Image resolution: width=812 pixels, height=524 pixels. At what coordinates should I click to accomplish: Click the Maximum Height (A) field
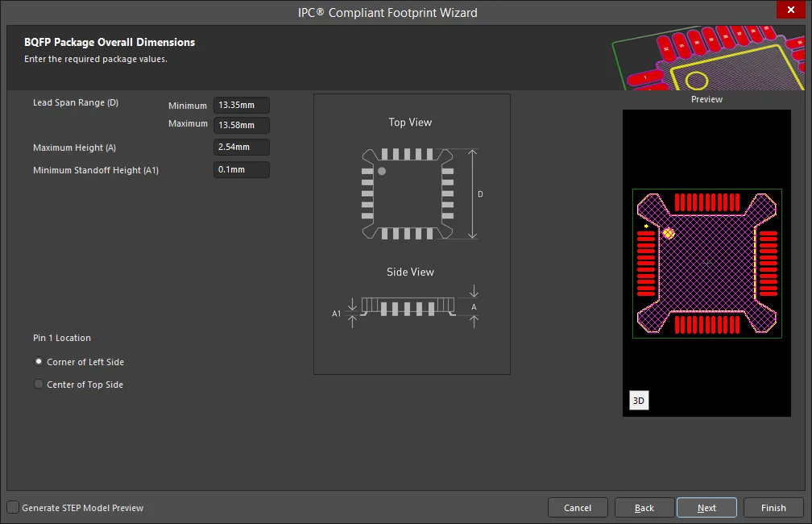[242, 147]
